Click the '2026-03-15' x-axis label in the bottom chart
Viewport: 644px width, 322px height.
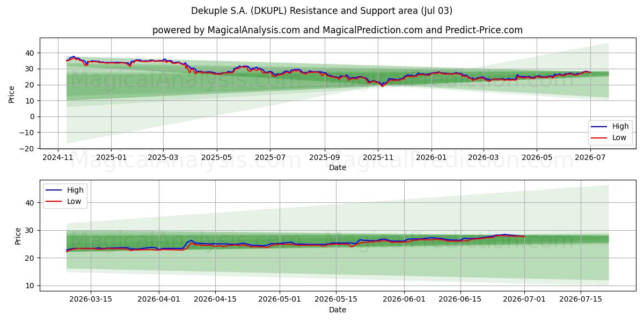(90, 300)
